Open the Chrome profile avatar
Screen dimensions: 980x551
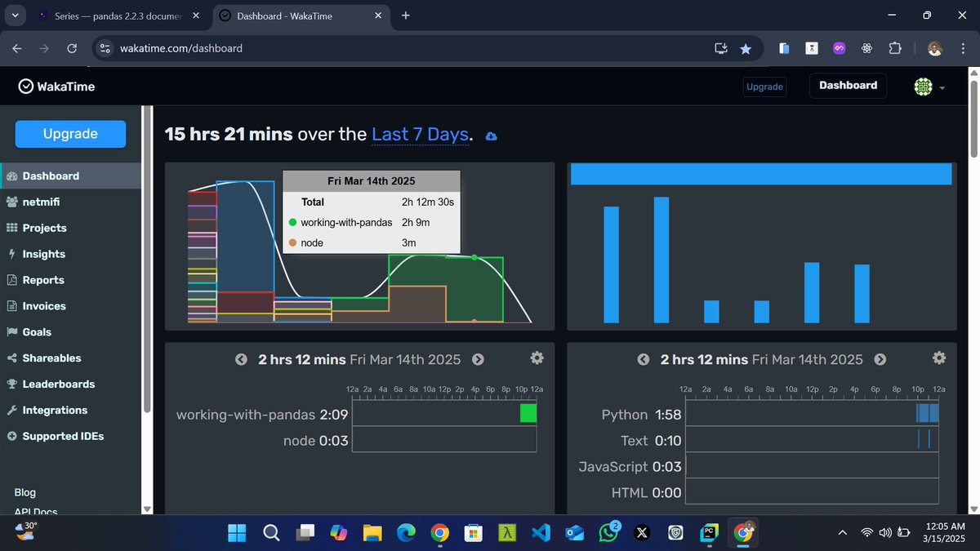[937, 48]
